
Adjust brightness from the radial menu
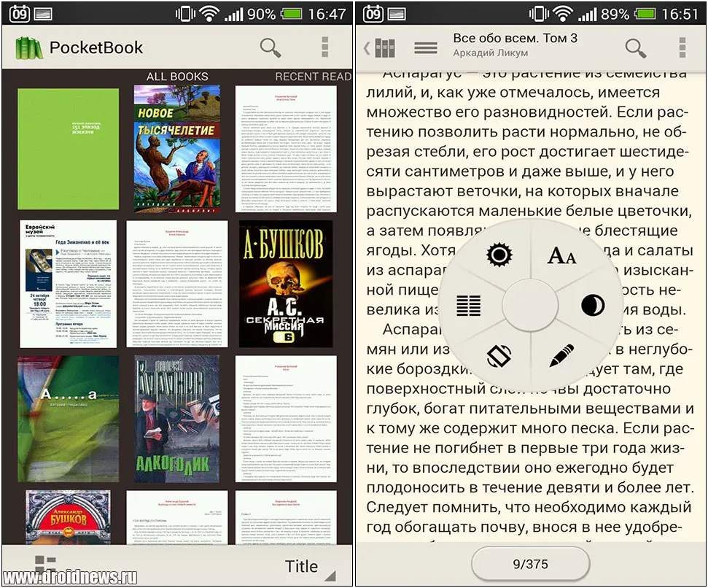coord(499,255)
